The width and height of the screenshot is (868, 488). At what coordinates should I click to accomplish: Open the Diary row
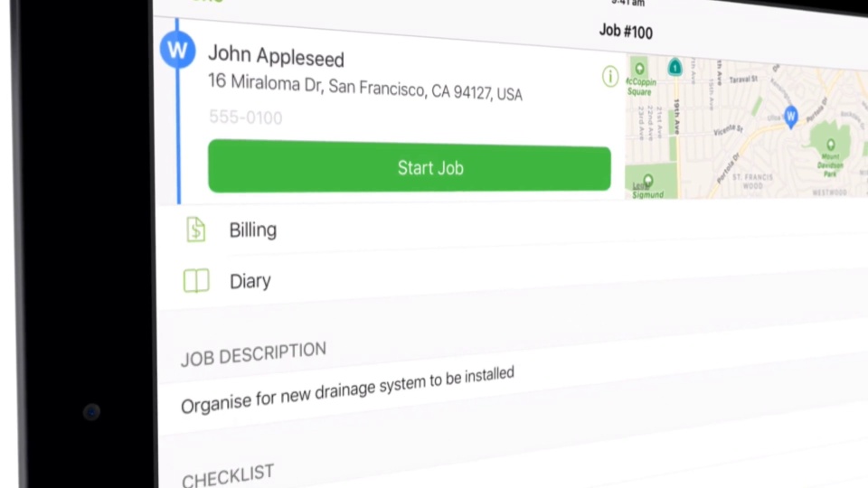point(250,281)
